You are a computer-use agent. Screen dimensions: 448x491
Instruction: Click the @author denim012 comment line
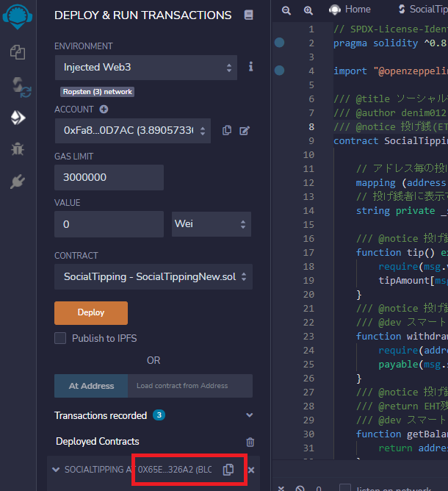(391, 112)
